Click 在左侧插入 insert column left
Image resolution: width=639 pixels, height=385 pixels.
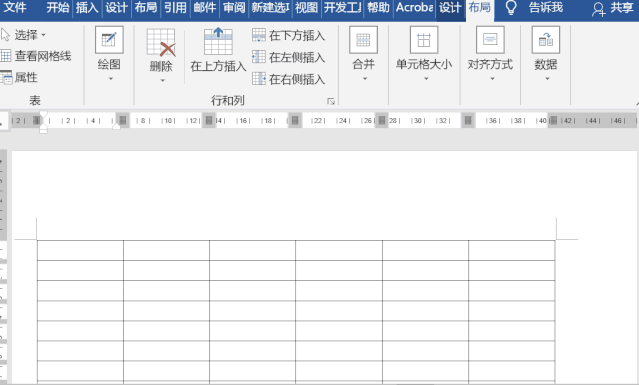[x=289, y=57]
